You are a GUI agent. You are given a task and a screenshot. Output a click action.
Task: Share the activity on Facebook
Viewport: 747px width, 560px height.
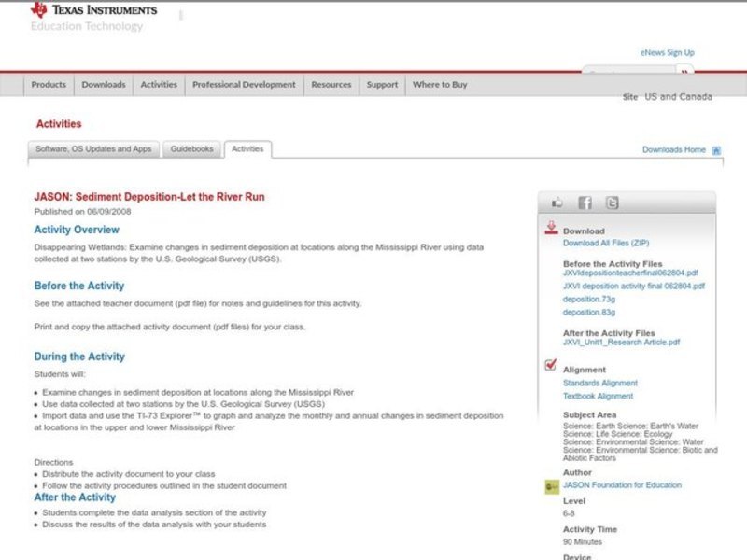click(585, 203)
